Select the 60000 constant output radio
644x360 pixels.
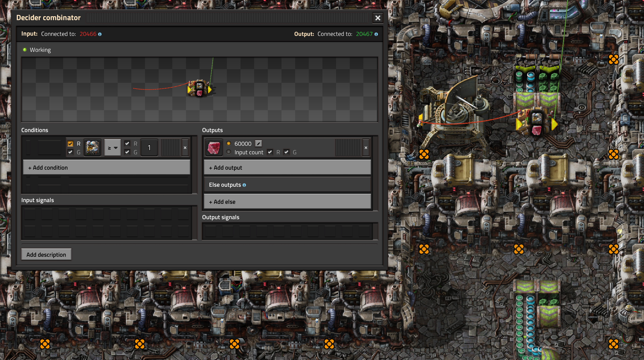[x=229, y=143]
